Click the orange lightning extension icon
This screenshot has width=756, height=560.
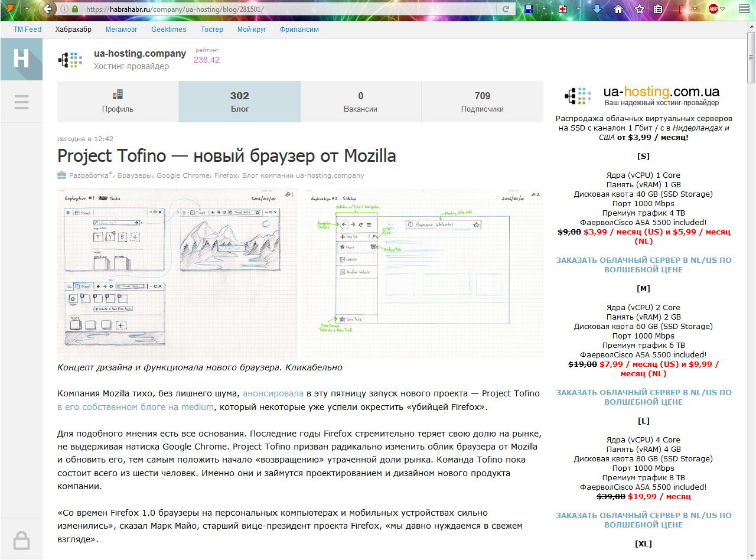[x=11, y=9]
